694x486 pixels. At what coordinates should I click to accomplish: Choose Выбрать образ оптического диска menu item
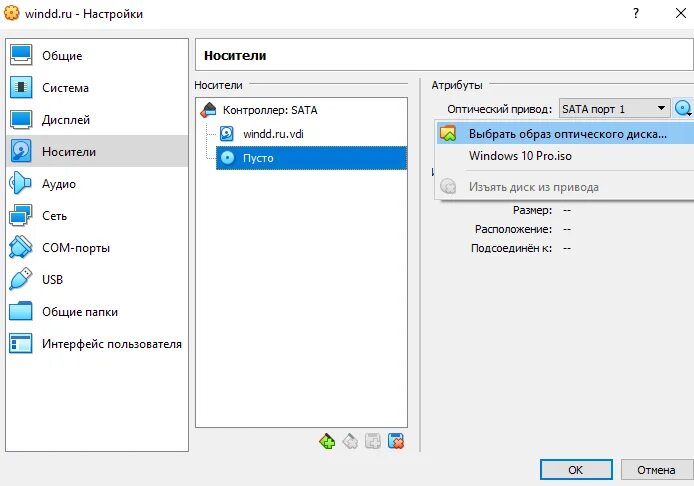click(565, 134)
